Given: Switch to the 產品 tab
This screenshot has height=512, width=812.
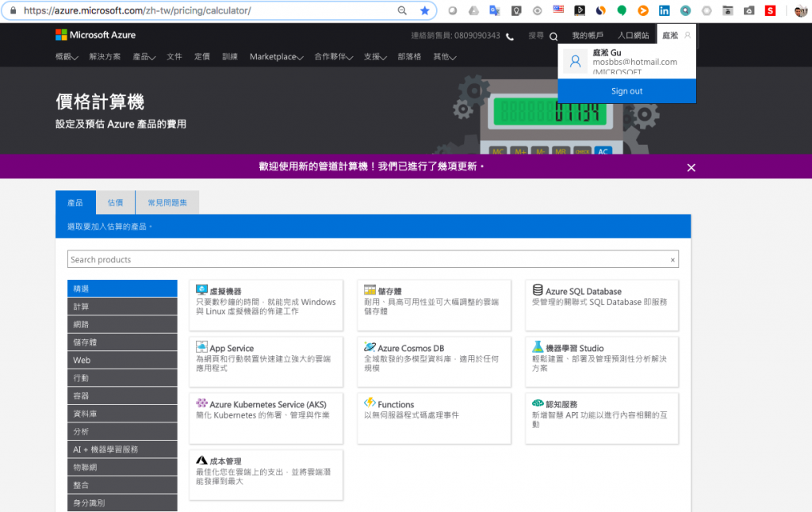Looking at the screenshot, I should click(x=75, y=202).
